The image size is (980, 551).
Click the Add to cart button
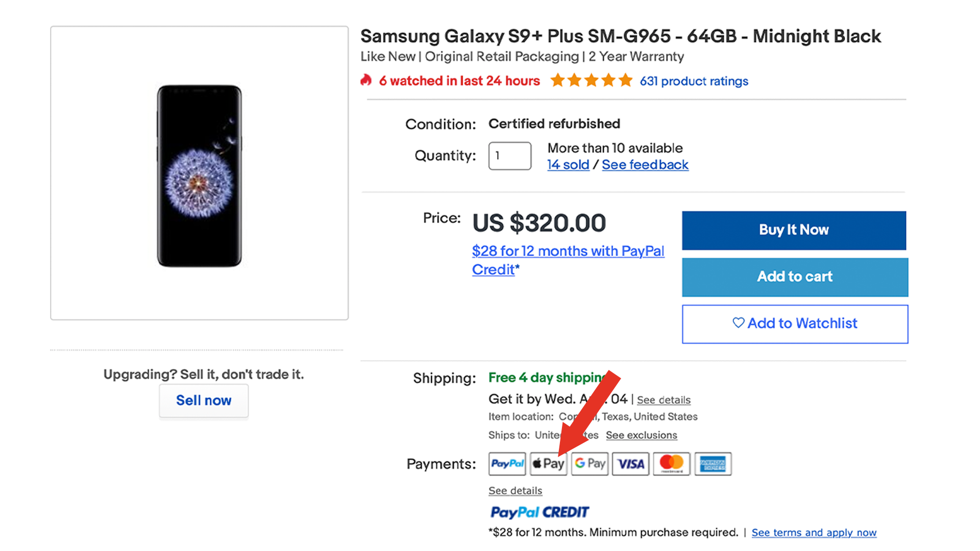pyautogui.click(x=794, y=277)
